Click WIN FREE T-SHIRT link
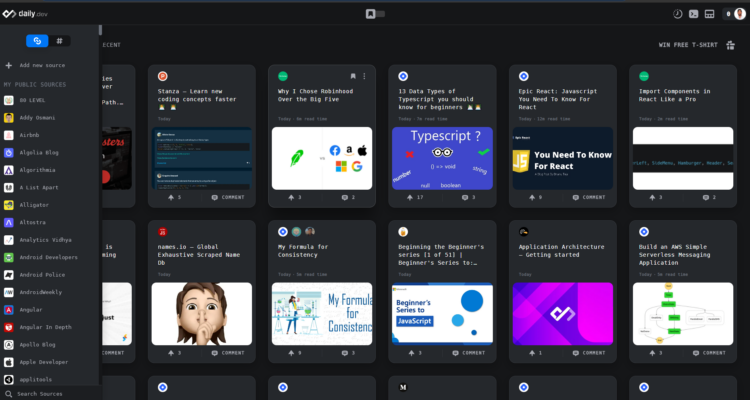750x400 pixels. point(688,45)
